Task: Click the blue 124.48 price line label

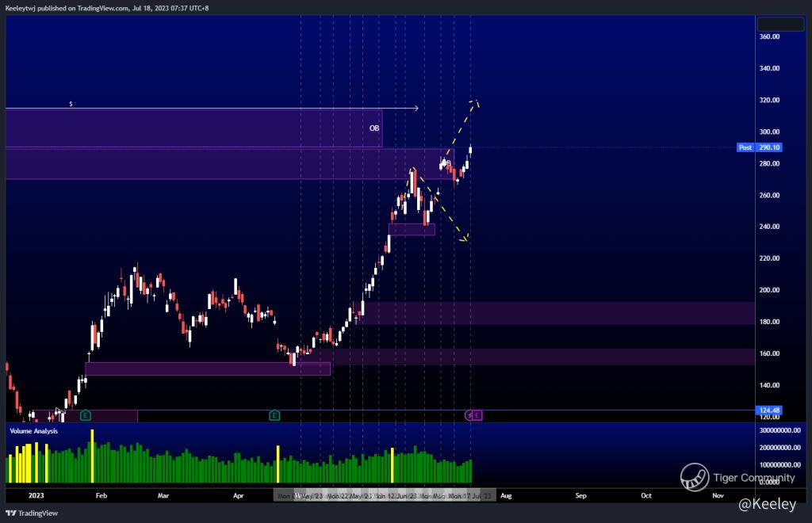Action: [769, 410]
